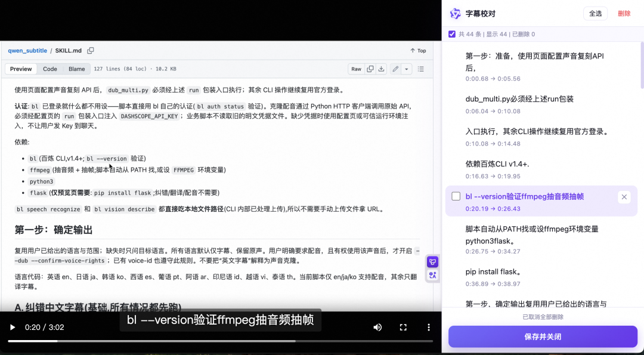Seek on the video progress bar

(x=220, y=341)
